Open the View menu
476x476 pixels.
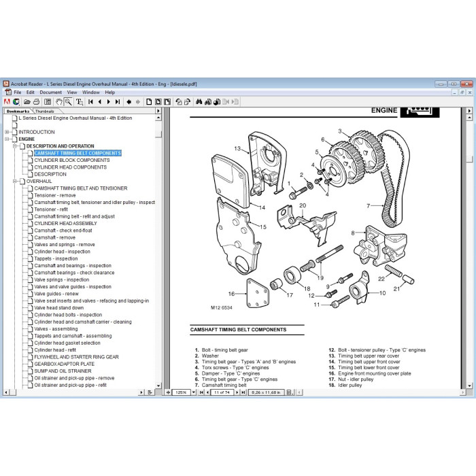coord(72,92)
